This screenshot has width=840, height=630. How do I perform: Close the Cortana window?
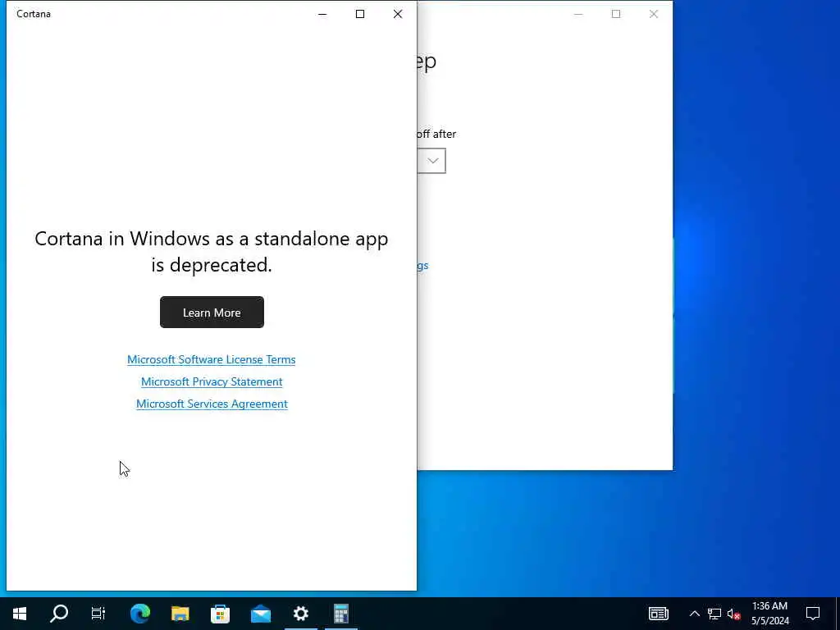point(398,14)
